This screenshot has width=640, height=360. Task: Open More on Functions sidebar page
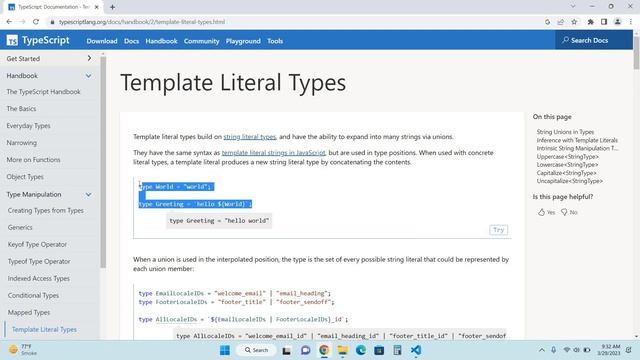(x=33, y=160)
